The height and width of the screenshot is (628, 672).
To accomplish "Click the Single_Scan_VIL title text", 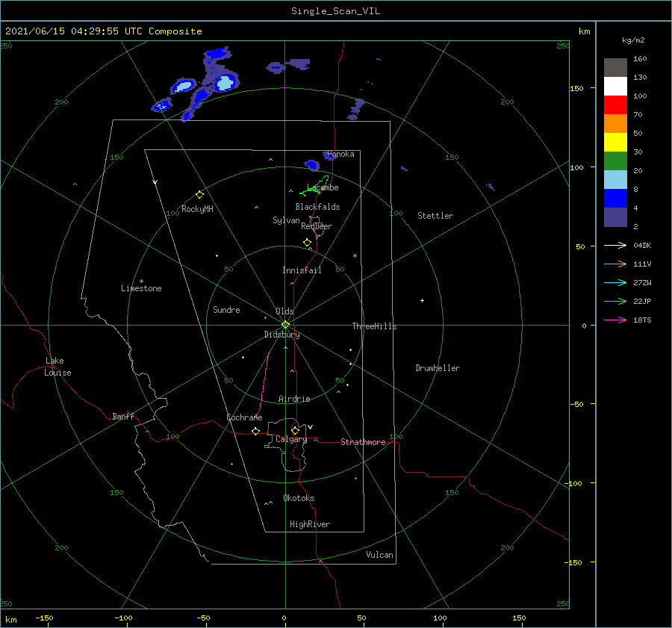I will click(x=335, y=11).
